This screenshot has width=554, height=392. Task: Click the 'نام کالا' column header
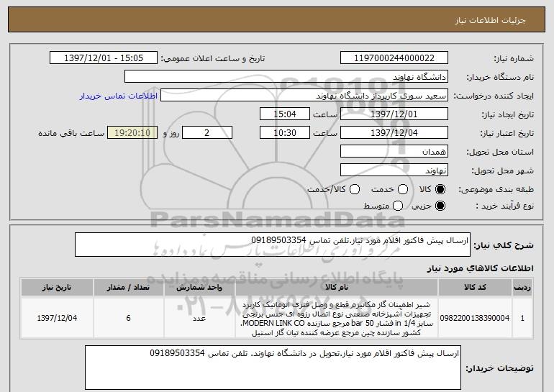click(x=337, y=288)
